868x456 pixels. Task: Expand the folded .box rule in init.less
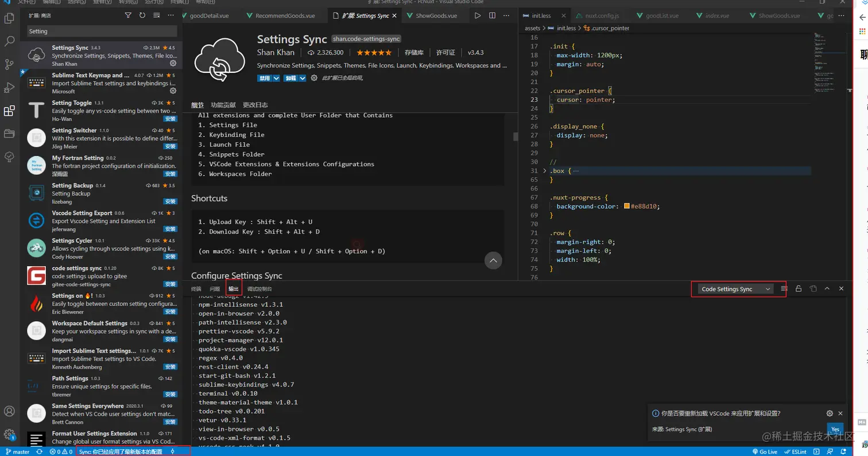coord(544,171)
